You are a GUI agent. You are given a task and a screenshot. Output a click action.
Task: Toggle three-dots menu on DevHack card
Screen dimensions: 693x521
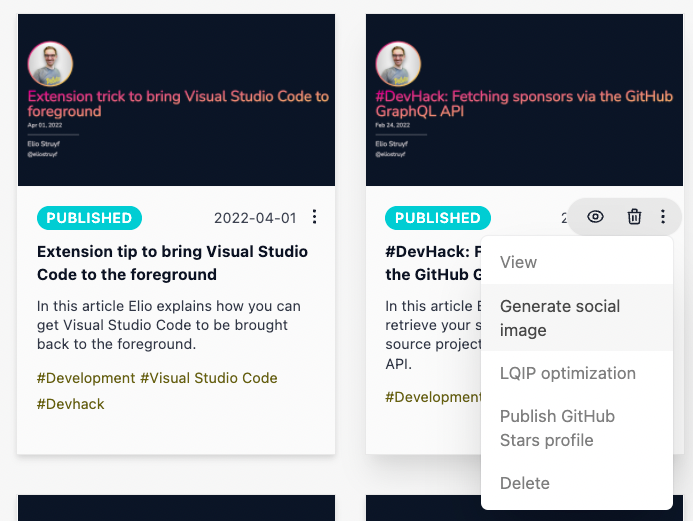663,217
